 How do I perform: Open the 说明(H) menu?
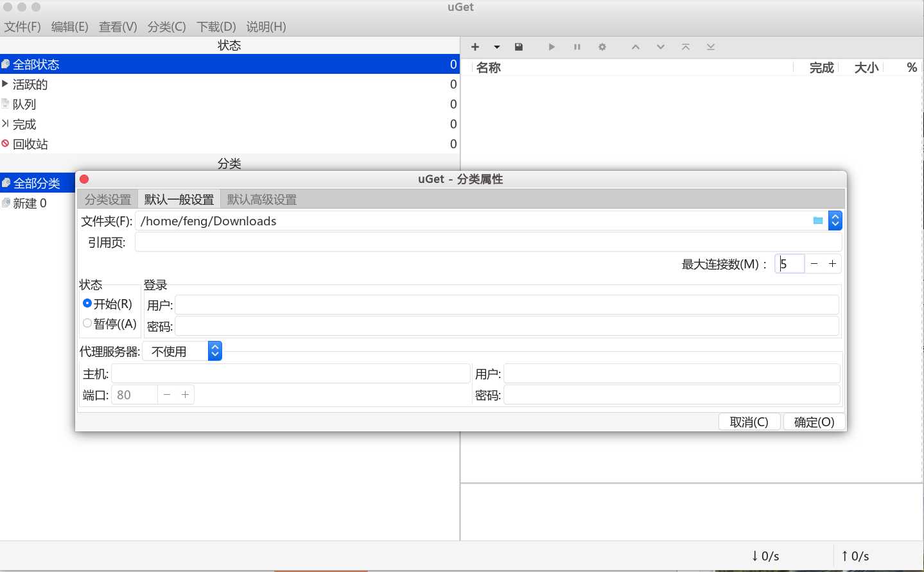tap(266, 26)
